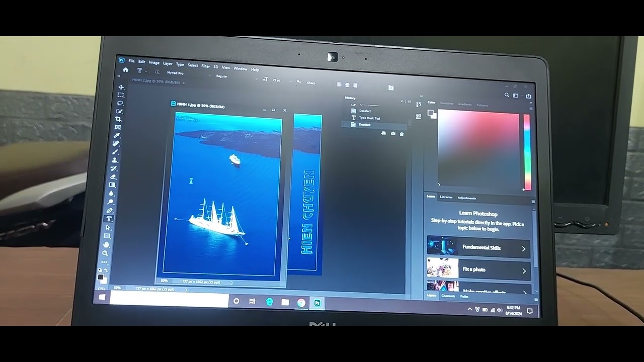Click the Windows search box on taskbar
Viewport: 644px width, 362px height.
pos(169,299)
